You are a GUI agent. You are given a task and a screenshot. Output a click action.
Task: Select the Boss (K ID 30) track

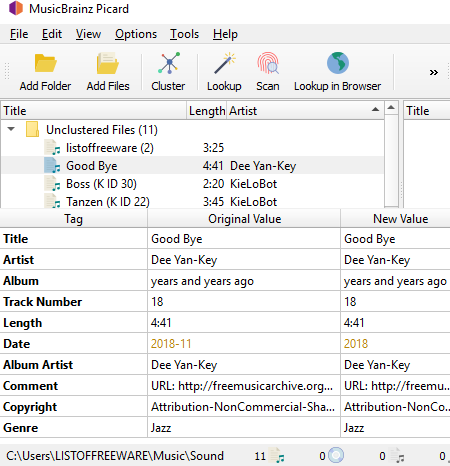coord(192,184)
